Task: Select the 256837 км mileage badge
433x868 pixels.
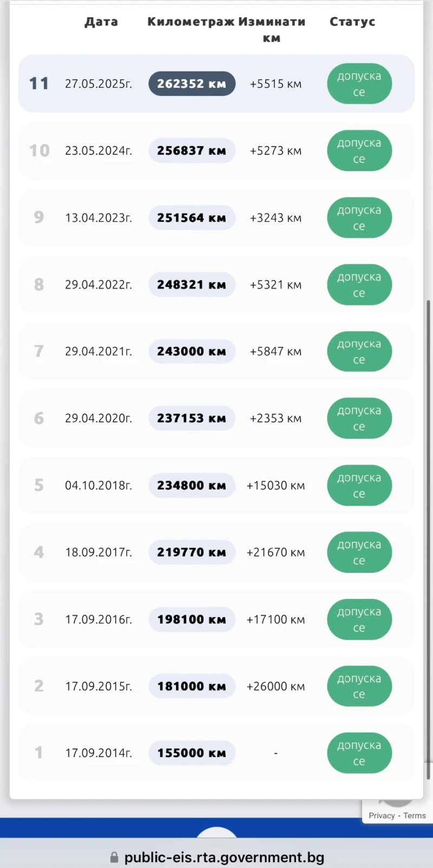Action: click(x=192, y=151)
